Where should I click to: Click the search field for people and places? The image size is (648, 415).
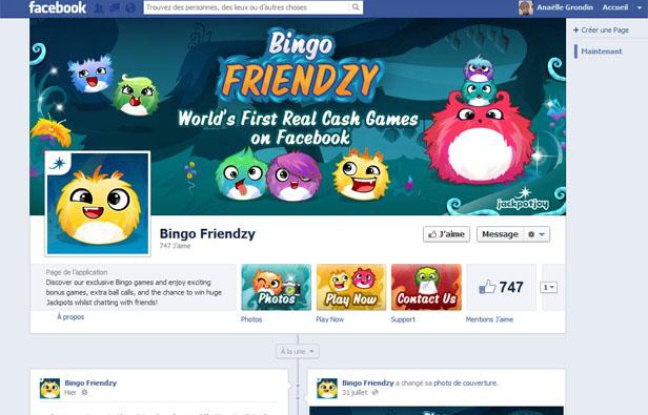(x=247, y=7)
